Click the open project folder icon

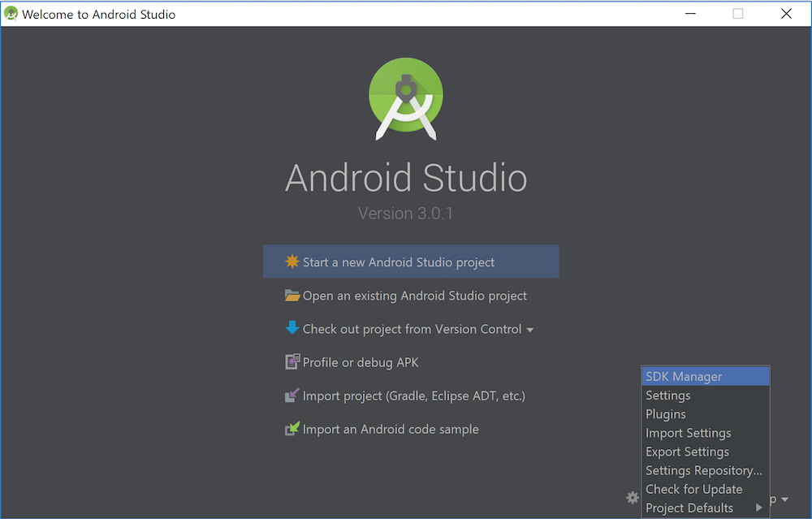pos(293,295)
